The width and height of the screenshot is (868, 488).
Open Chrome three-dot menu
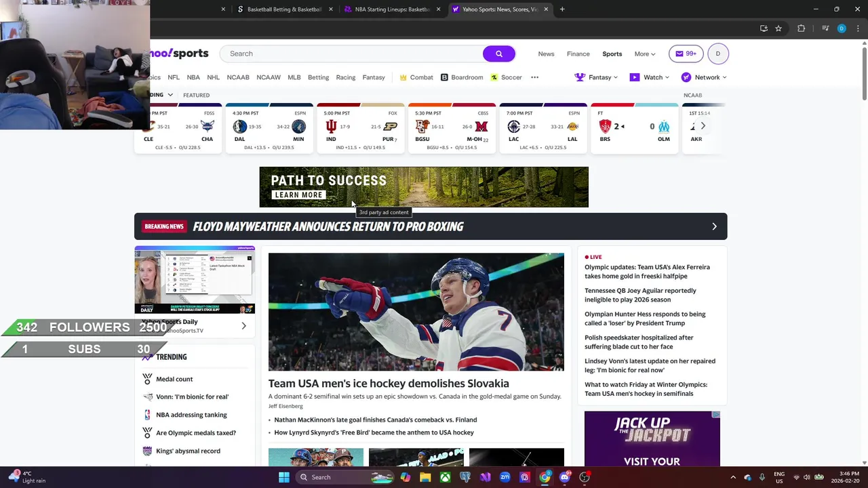pyautogui.click(x=858, y=28)
